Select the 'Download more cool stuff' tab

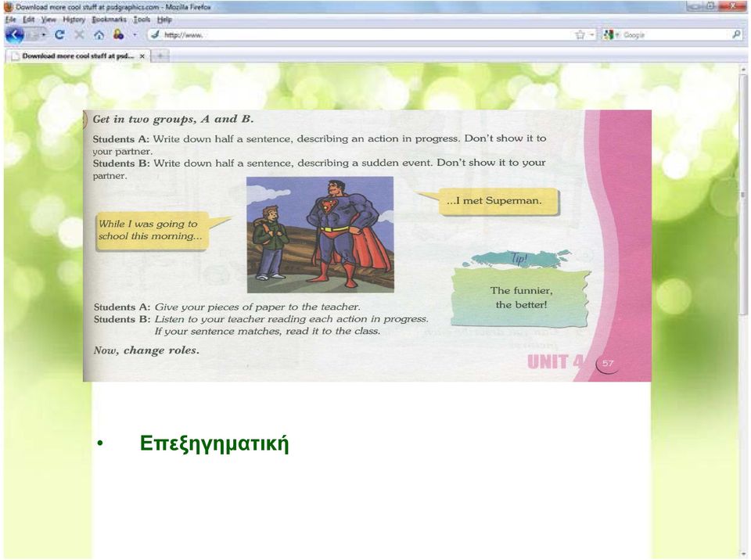coord(77,56)
